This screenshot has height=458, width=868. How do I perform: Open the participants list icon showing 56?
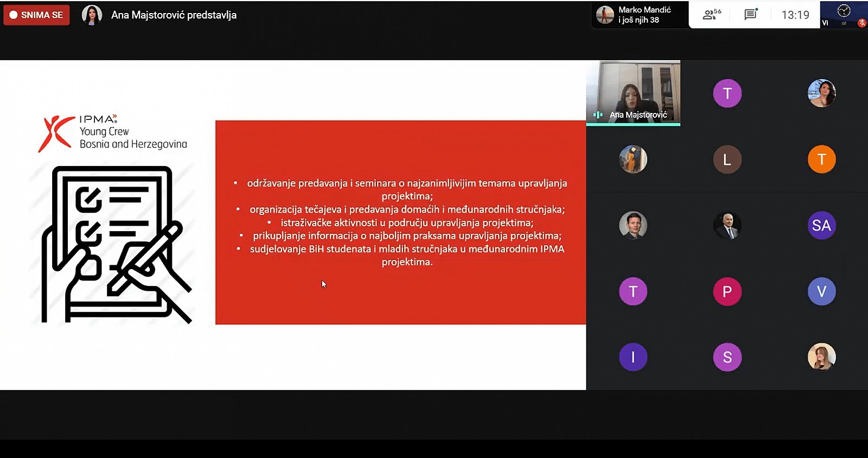[x=711, y=15]
